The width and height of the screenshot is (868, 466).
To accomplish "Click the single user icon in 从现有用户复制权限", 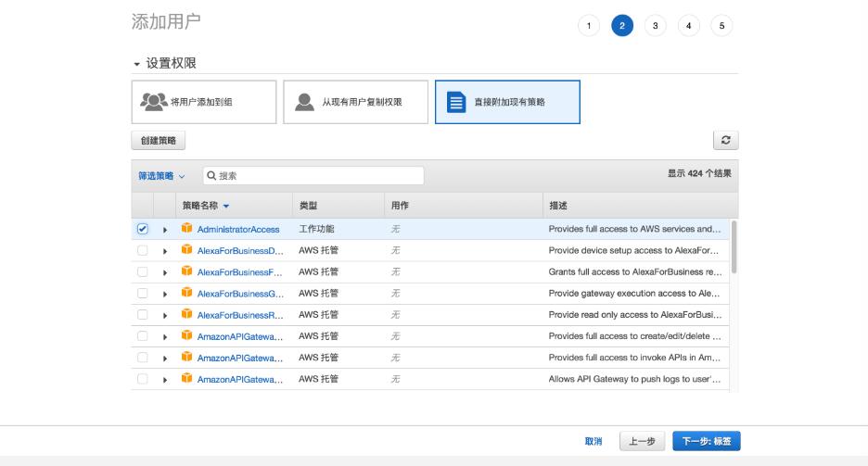I will (304, 102).
